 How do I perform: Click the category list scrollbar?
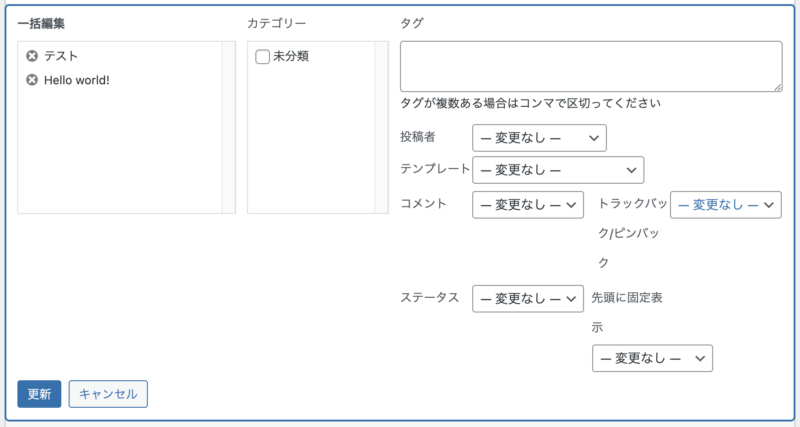pyautogui.click(x=381, y=127)
